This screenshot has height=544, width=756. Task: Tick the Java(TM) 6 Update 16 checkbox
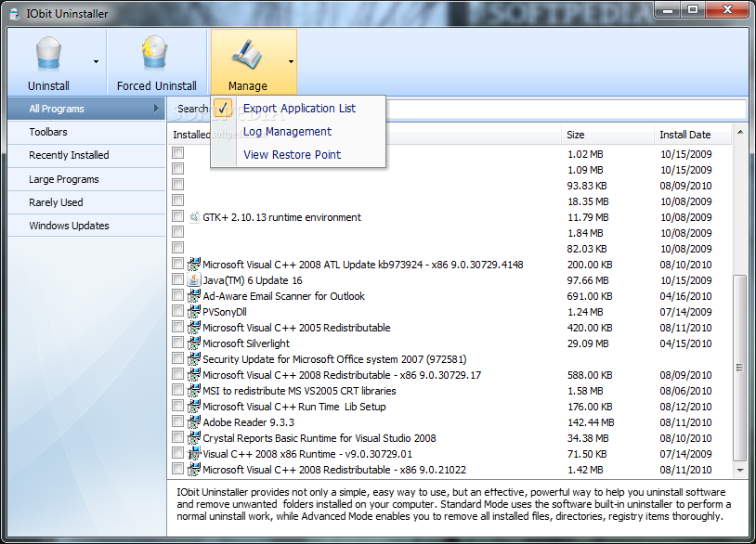point(178,279)
